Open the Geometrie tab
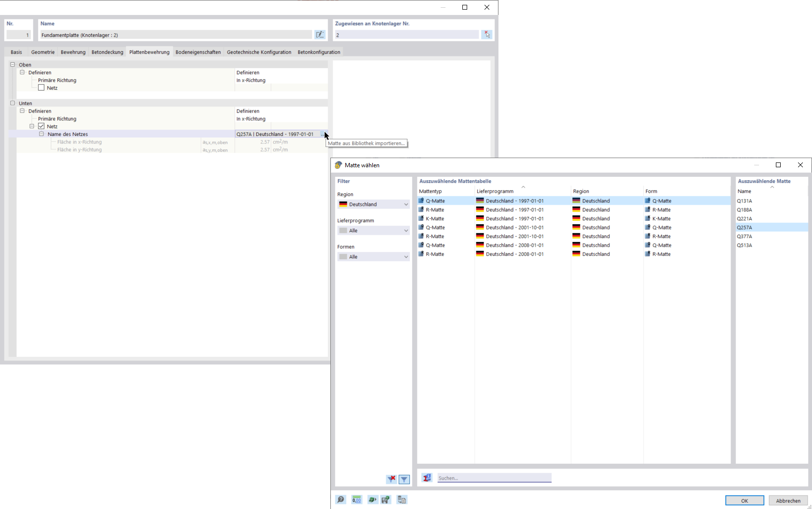 43,52
